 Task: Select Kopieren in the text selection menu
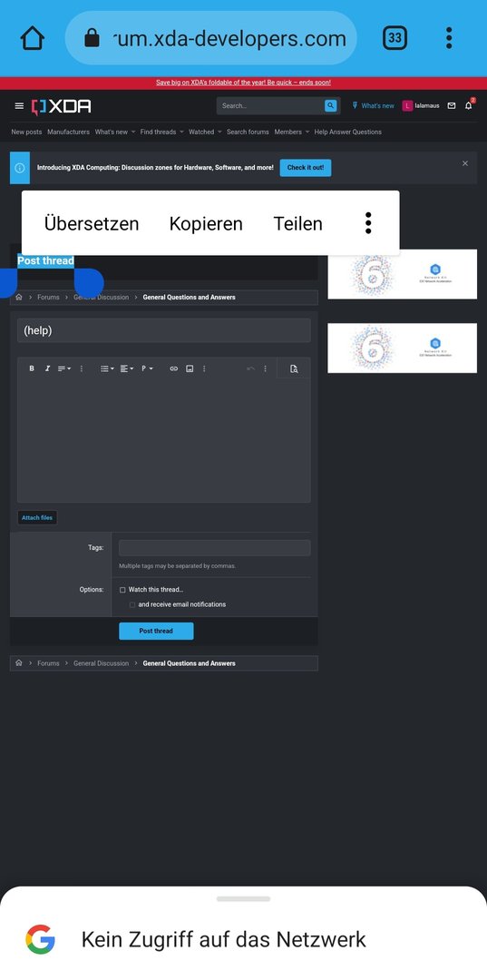coord(206,224)
